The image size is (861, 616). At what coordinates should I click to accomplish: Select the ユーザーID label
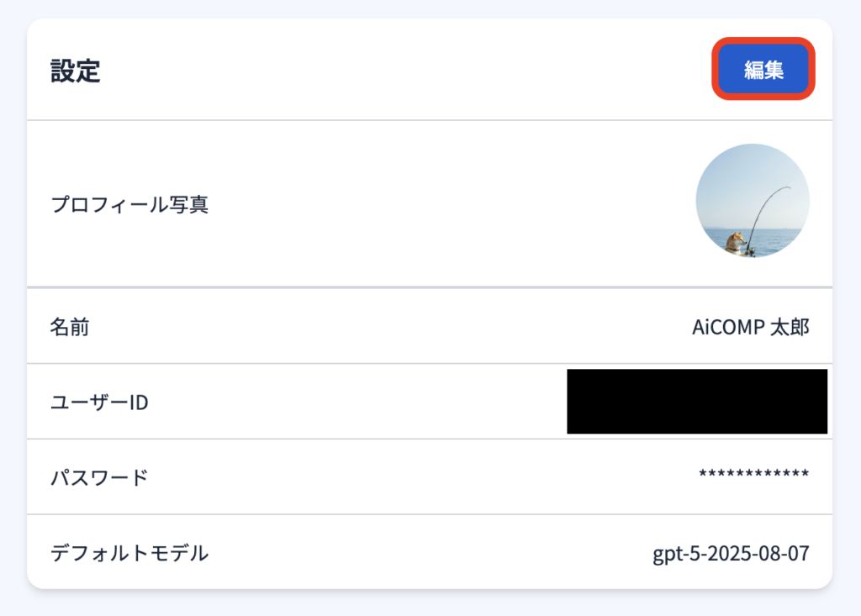coord(99,403)
